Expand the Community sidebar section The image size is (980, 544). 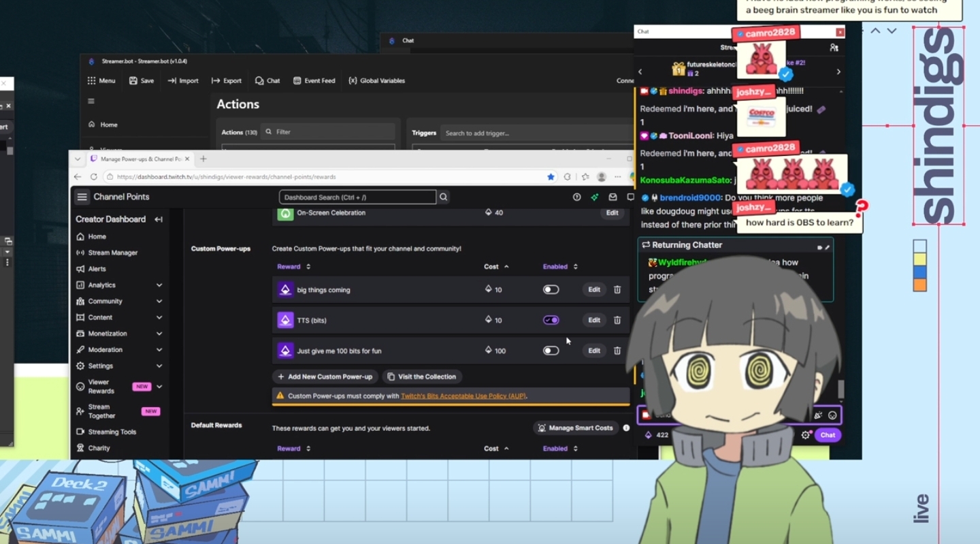point(159,302)
